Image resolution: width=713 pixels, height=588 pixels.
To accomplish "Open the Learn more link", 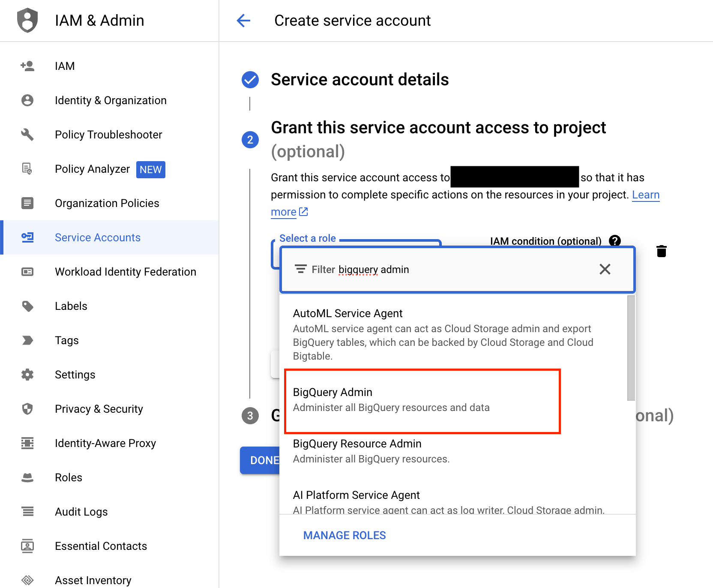I will [x=646, y=195].
